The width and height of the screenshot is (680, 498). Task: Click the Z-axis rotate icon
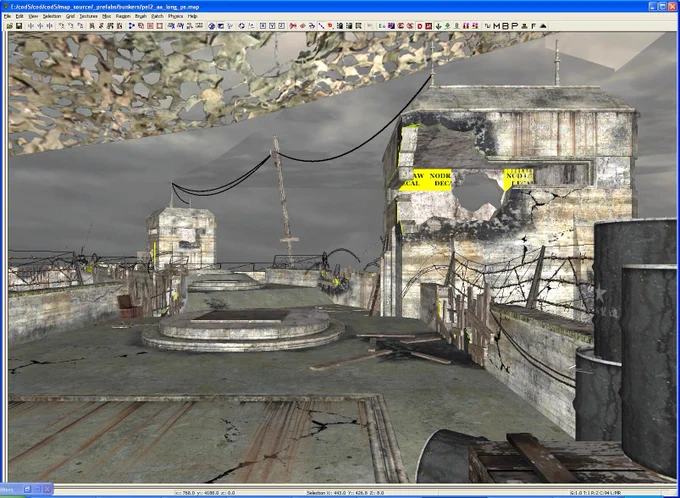point(81,26)
